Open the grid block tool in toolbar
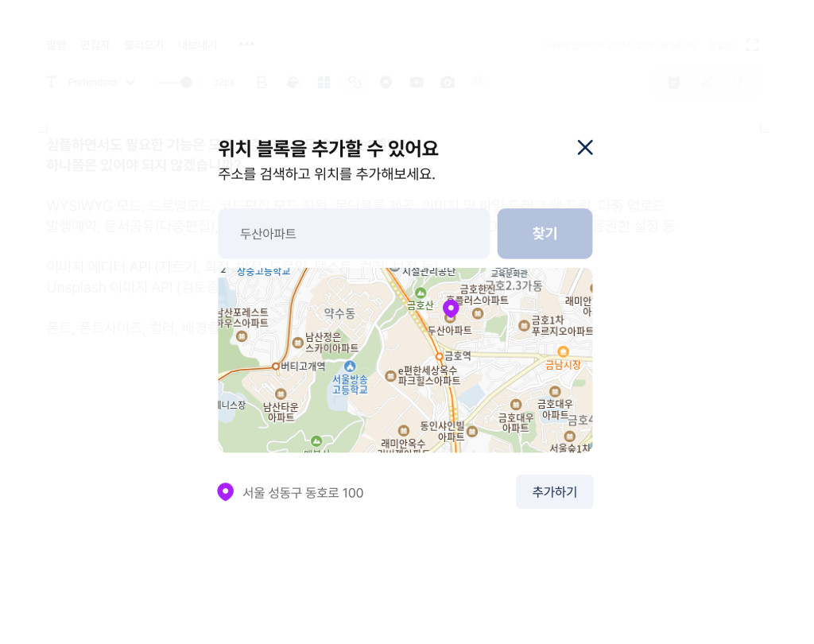This screenshot has width=814, height=644. (x=324, y=82)
